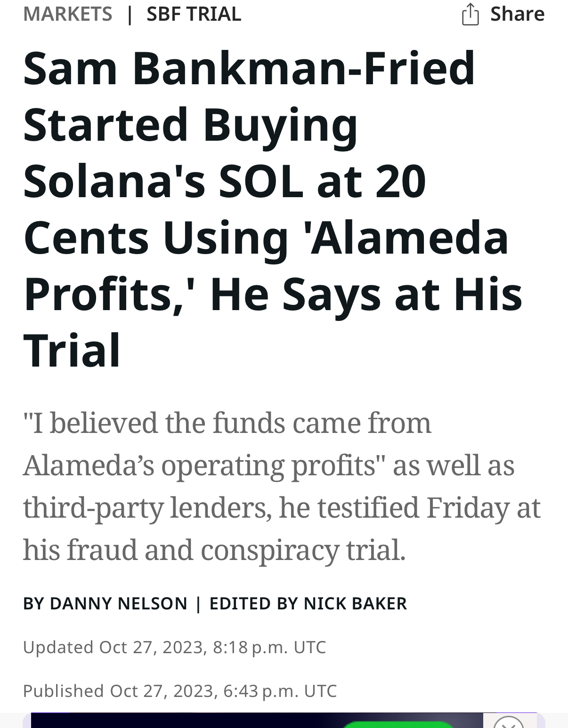The image size is (568, 728).
Task: Click the 'fraud and conspiracy trial' summary line
Action: point(236,550)
